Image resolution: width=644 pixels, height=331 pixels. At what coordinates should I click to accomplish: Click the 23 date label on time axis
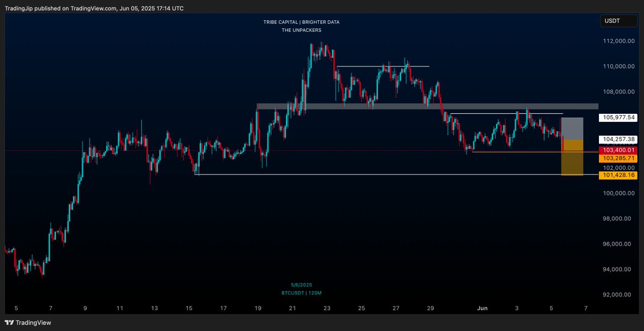pyautogui.click(x=327, y=308)
